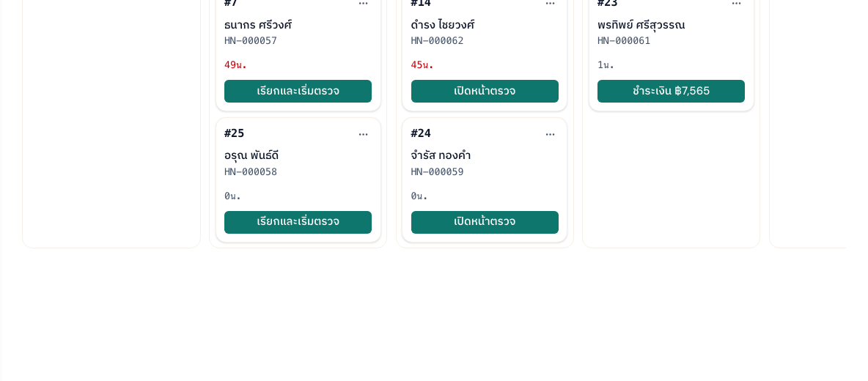The height and width of the screenshot is (381, 868).
Task: Click the red 45น. wait time
Action: click(422, 65)
